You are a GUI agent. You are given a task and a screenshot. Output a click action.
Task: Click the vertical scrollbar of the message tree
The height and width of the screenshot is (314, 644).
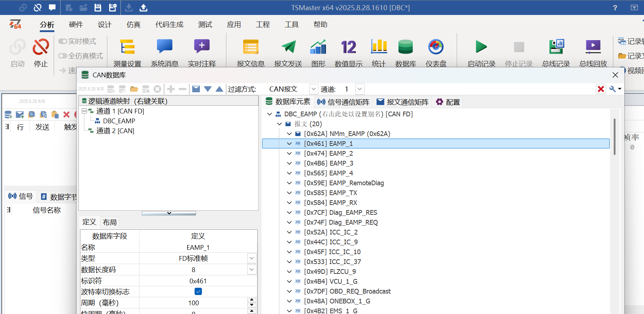[615, 137]
